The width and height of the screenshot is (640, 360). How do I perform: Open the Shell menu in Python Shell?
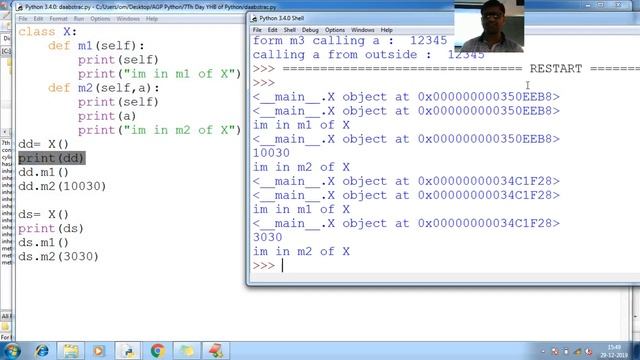289,30
